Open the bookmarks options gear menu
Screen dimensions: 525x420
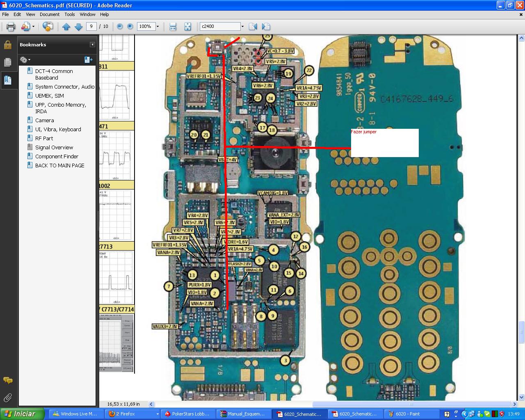(25, 60)
